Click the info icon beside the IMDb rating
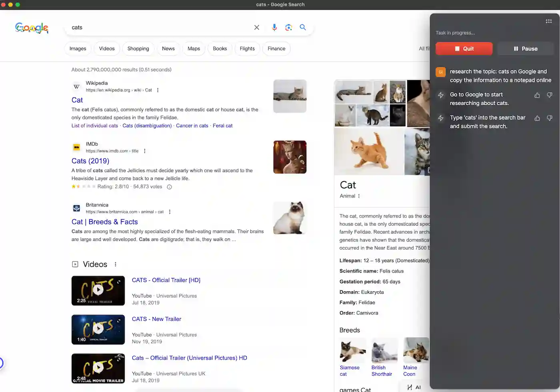The image size is (560, 392). (169, 186)
